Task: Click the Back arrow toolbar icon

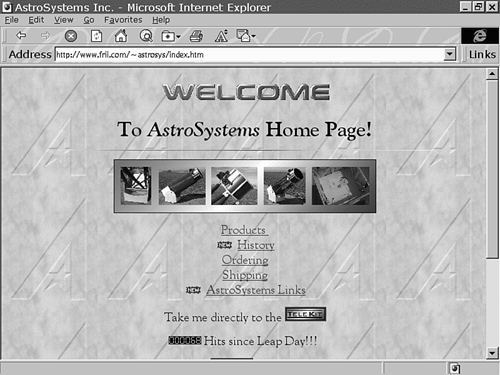Action: click(21, 35)
